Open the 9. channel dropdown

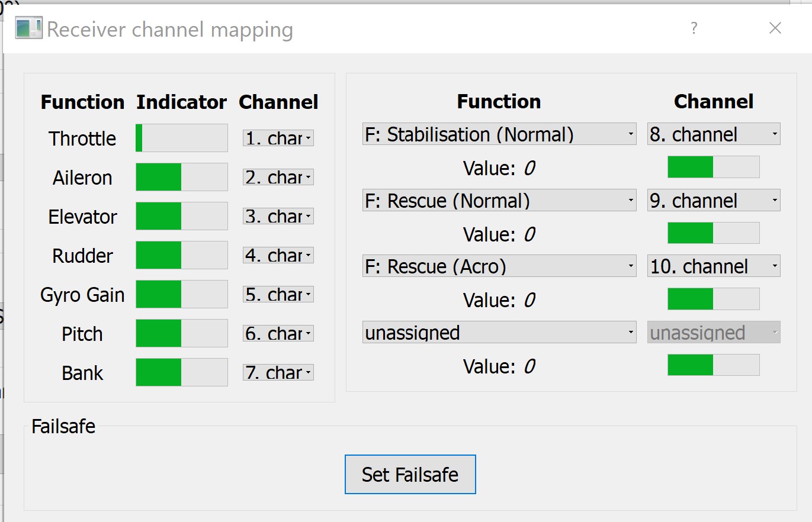[713, 201]
